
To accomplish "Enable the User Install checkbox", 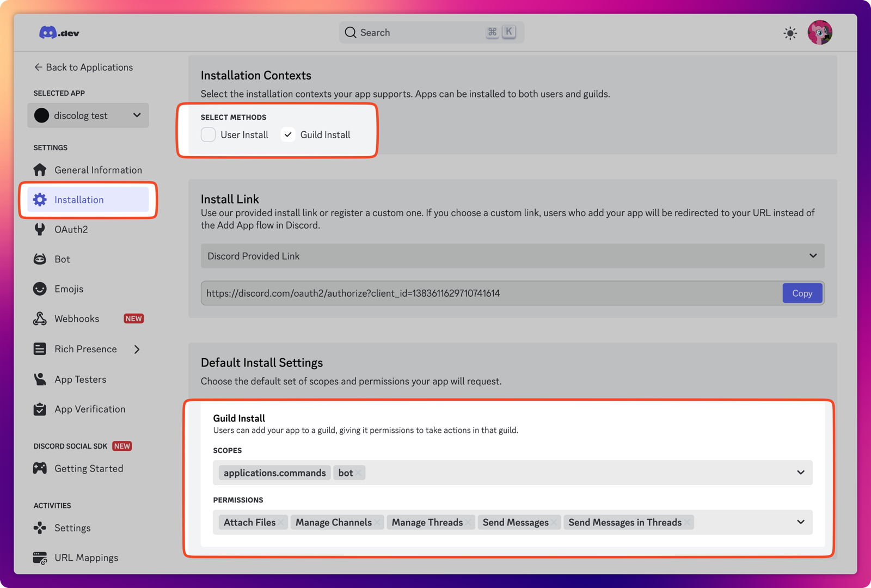I will click(208, 134).
